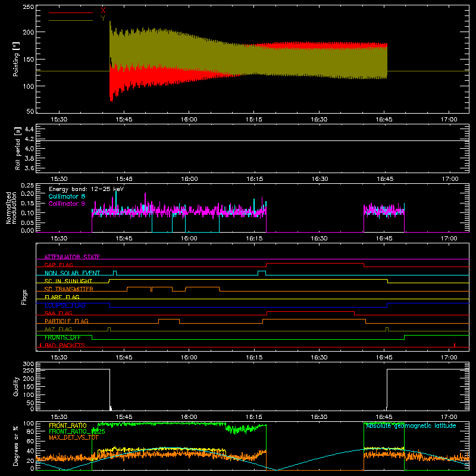This screenshot has width=476, height=476.
Task: Select the orange MAX_DET_VS_TOT legend entry
Action: pyautogui.click(x=74, y=437)
